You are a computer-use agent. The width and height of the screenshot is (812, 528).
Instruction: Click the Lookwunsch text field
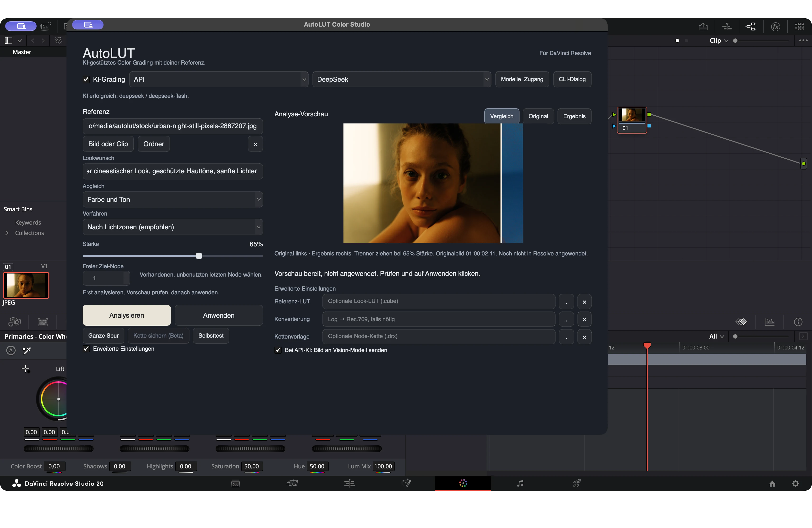(173, 171)
